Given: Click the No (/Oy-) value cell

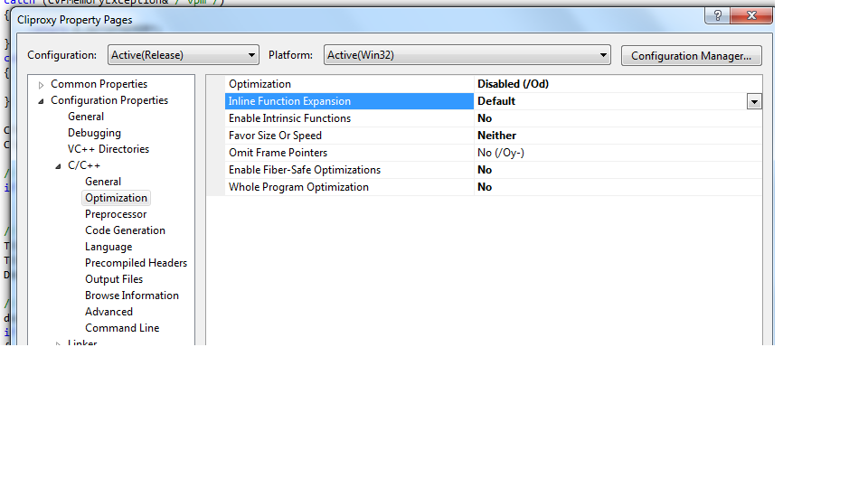Looking at the screenshot, I should (x=500, y=153).
